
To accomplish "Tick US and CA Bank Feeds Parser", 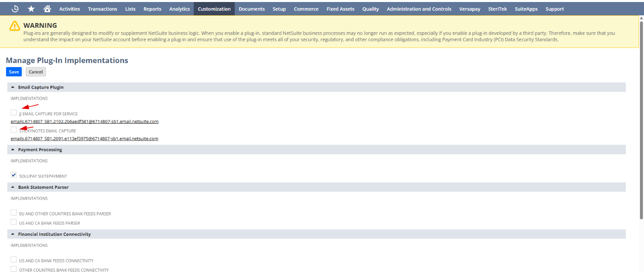I will [14, 222].
